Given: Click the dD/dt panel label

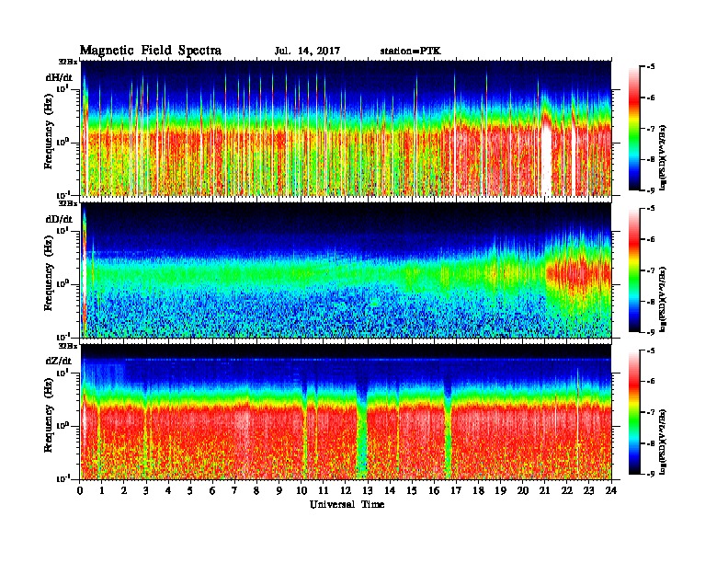Looking at the screenshot, I should tap(59, 219).
